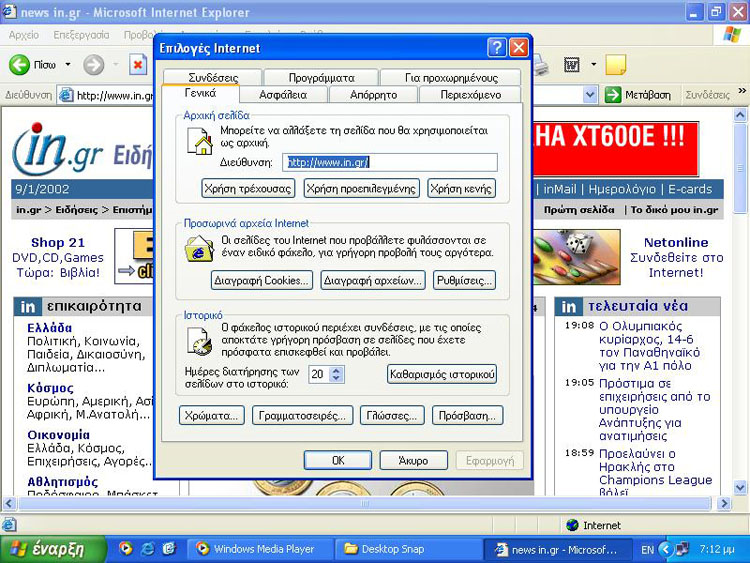Open the Forward button history dropdown
The image size is (750, 563).
(x=115, y=64)
